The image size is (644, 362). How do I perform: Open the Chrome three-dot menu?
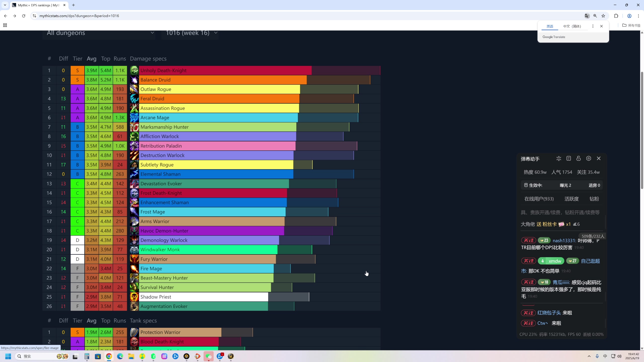pos(638,16)
